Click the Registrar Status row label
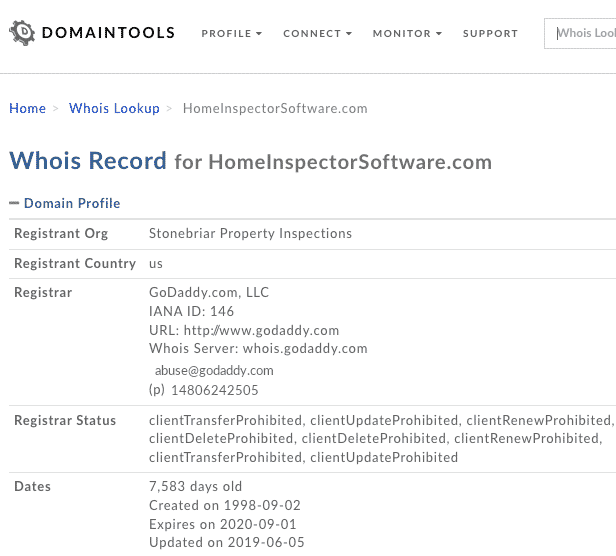 65,420
